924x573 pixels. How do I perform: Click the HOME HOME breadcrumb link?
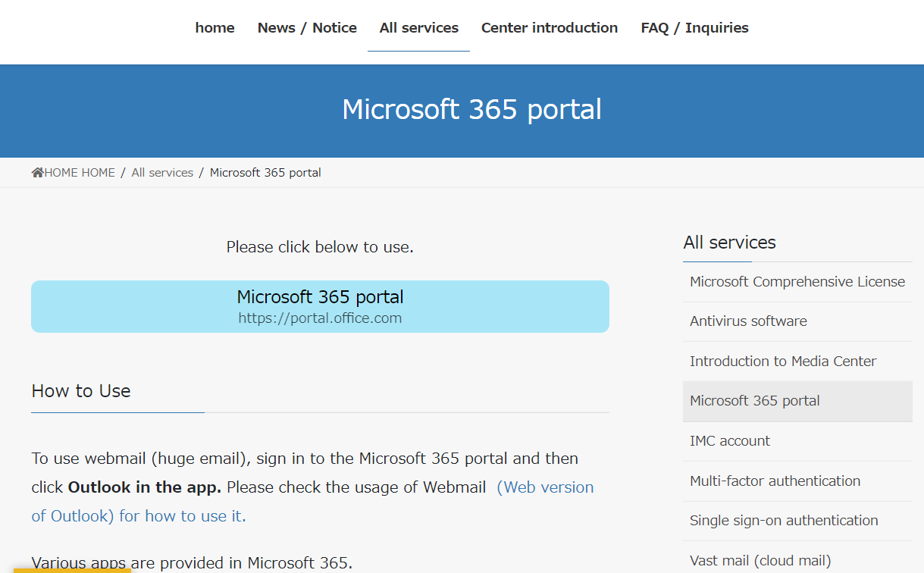point(79,173)
